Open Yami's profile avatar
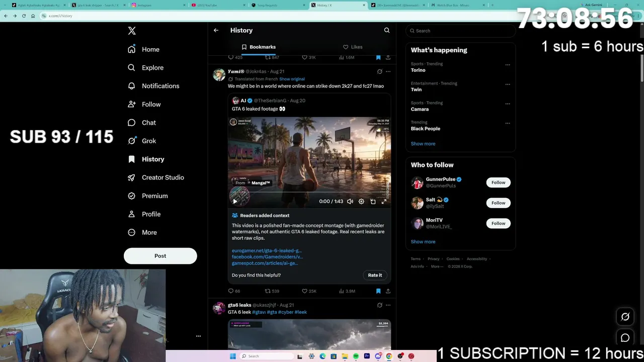The image size is (644, 362). 219,75
